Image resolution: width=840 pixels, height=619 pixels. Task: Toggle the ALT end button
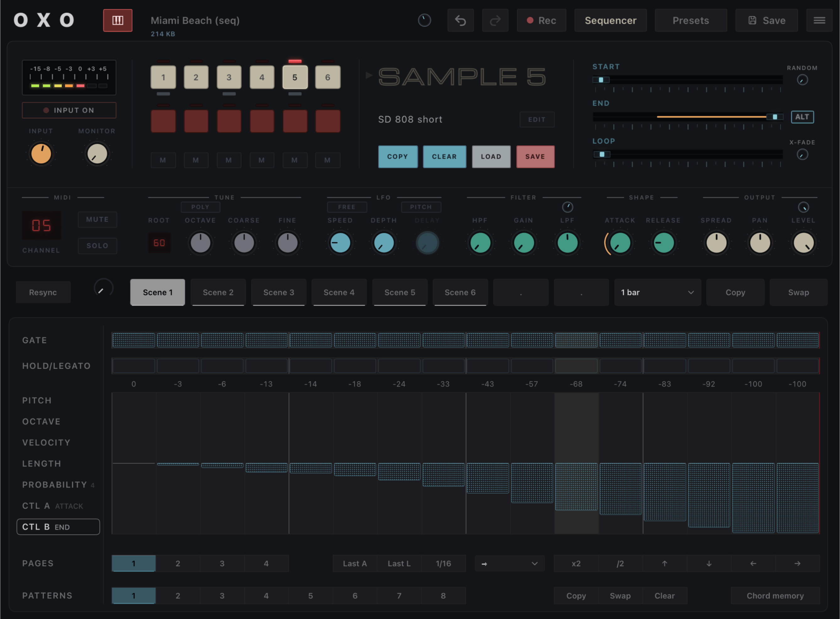802,117
